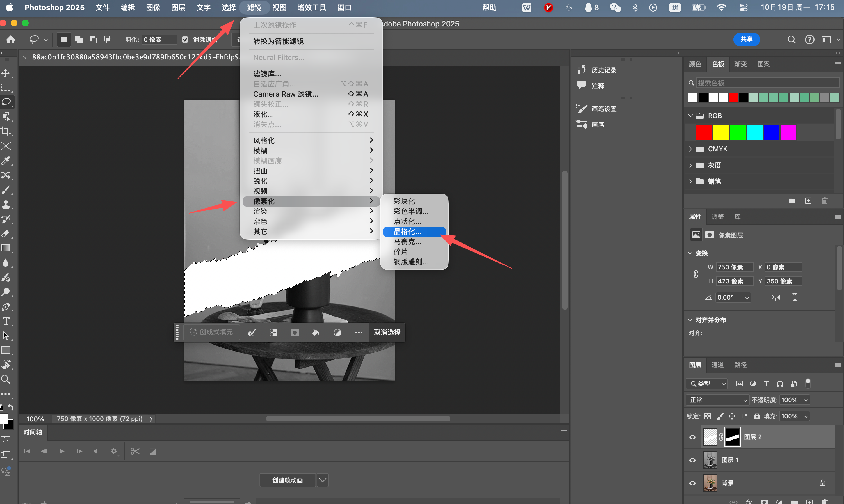Open the opacity 不透明度 dropdown arrow
Image resolution: width=844 pixels, height=504 pixels.
click(x=806, y=400)
